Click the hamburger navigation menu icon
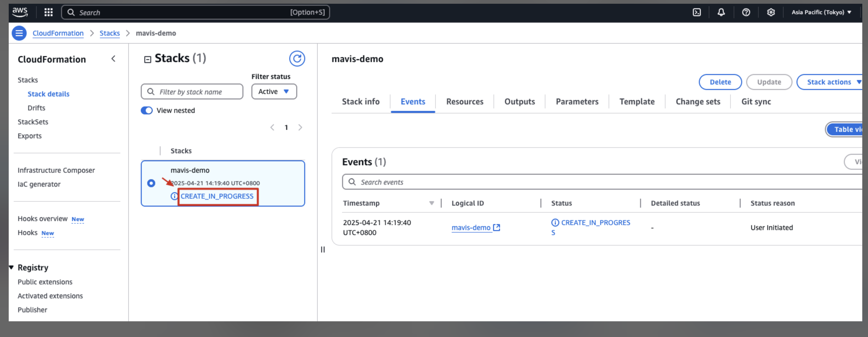Image resolution: width=868 pixels, height=337 pixels. click(x=19, y=33)
